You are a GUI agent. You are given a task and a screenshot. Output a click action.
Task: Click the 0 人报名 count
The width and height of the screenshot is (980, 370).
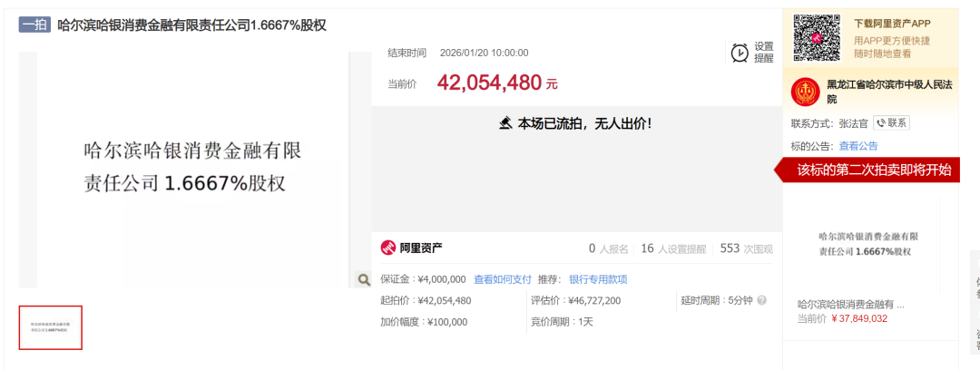click(608, 248)
